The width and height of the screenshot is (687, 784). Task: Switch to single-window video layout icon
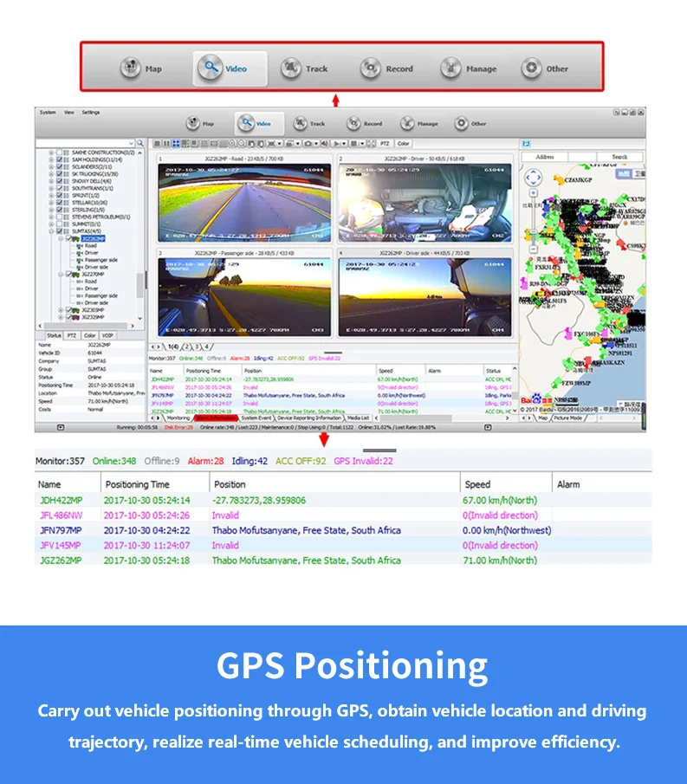click(157, 144)
